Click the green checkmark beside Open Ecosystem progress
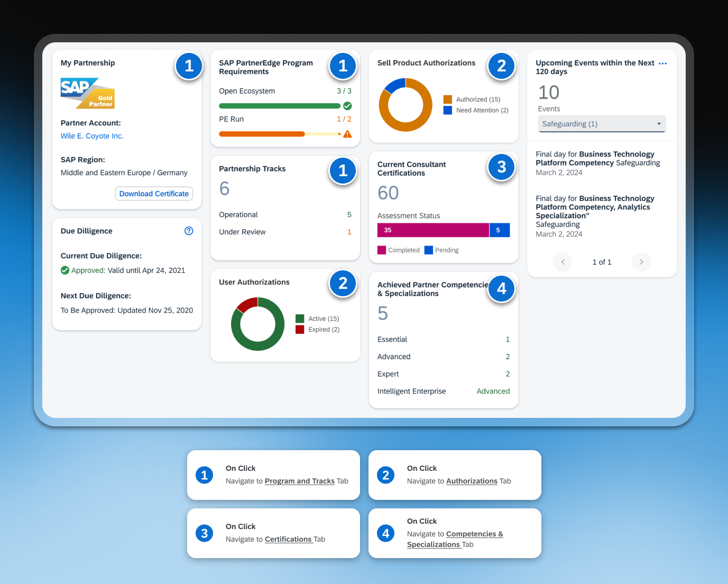The image size is (728, 584). tap(347, 106)
